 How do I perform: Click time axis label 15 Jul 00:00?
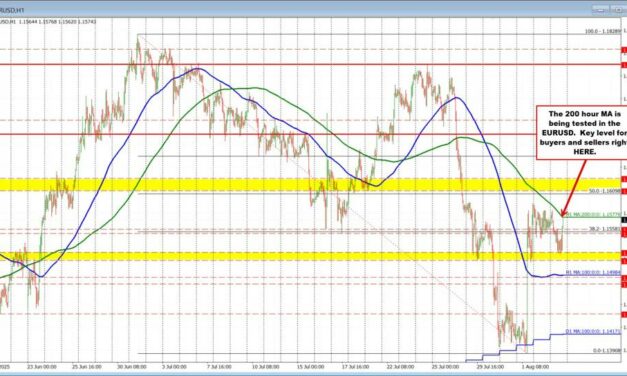pos(310,366)
